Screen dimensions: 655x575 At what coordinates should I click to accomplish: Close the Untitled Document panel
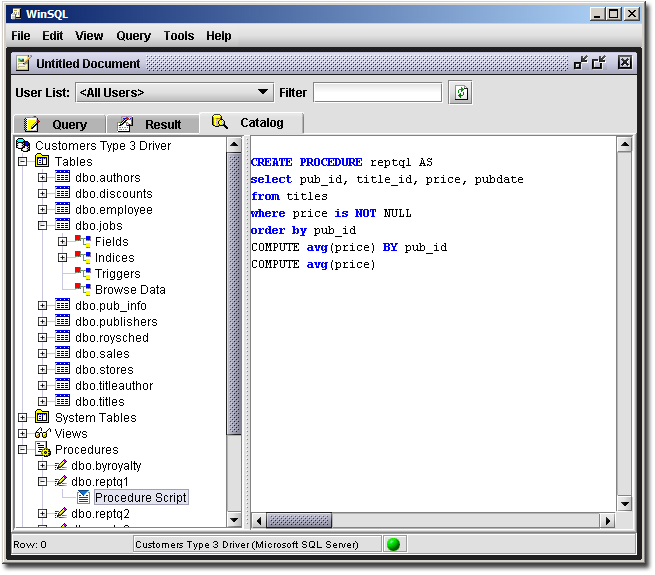(x=625, y=63)
